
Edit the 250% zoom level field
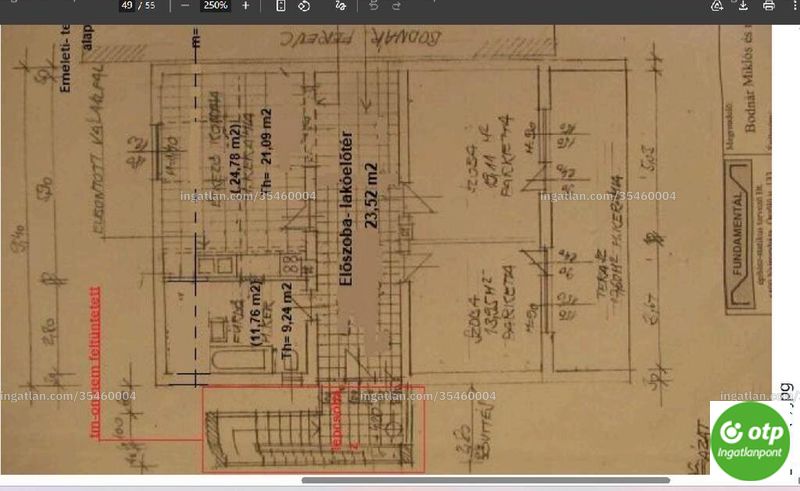pyautogui.click(x=215, y=6)
